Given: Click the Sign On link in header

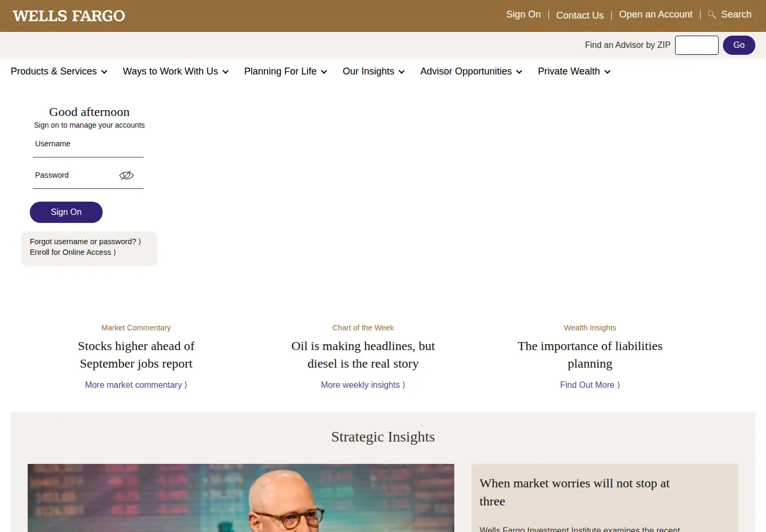Looking at the screenshot, I should (523, 14).
